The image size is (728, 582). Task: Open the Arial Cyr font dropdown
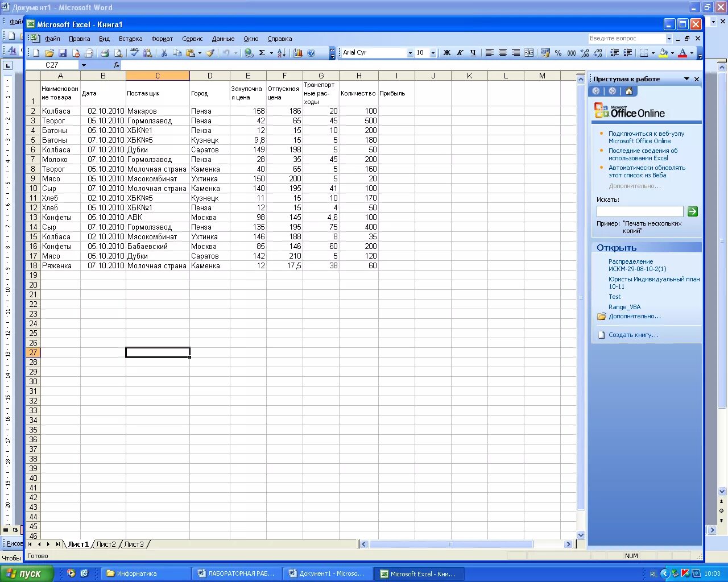pyautogui.click(x=410, y=53)
